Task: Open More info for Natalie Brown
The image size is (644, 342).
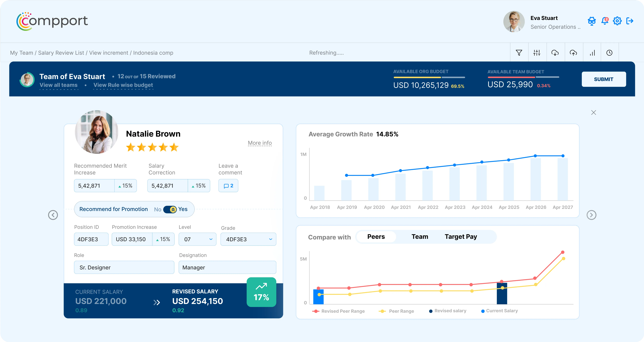Action: click(x=260, y=143)
